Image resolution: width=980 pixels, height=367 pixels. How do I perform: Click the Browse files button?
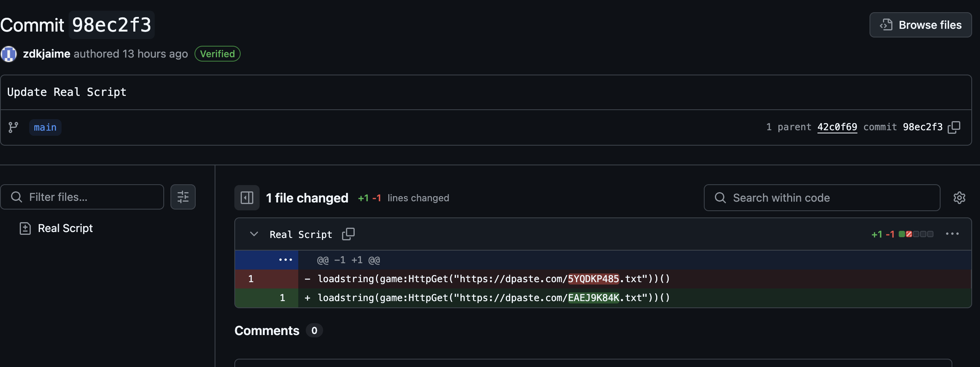tap(920, 24)
